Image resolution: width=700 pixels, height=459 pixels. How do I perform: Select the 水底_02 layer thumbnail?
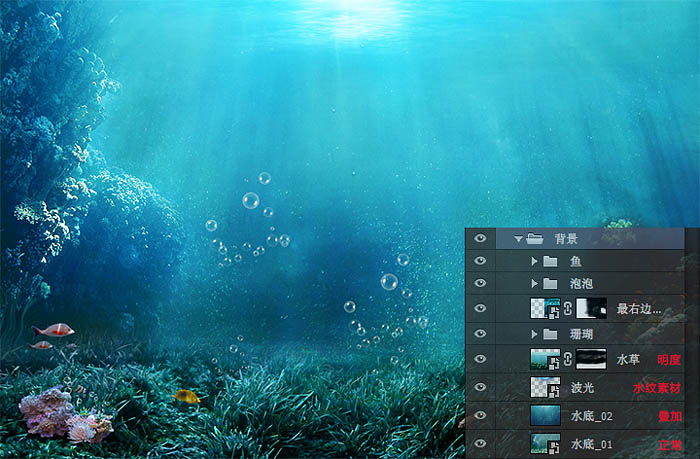point(545,414)
